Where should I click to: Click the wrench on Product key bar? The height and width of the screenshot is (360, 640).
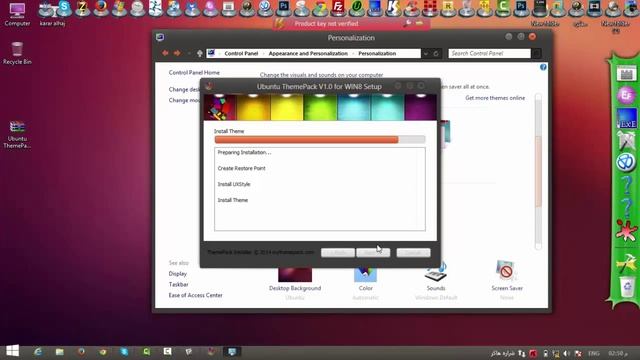(x=407, y=23)
